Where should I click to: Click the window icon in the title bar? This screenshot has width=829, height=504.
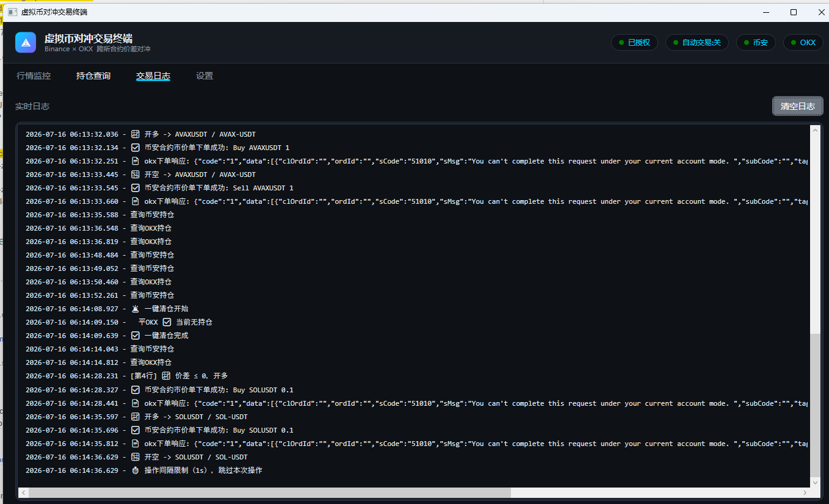[12, 12]
